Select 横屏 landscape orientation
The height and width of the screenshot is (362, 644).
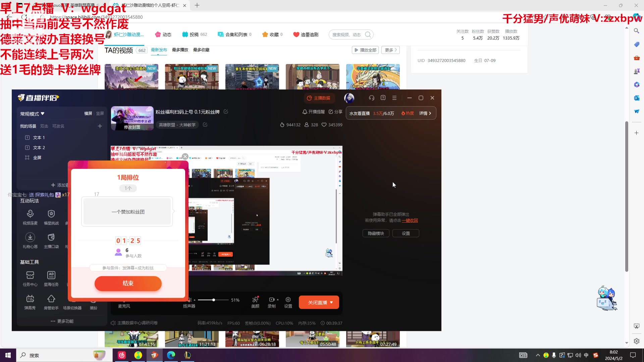click(88, 114)
